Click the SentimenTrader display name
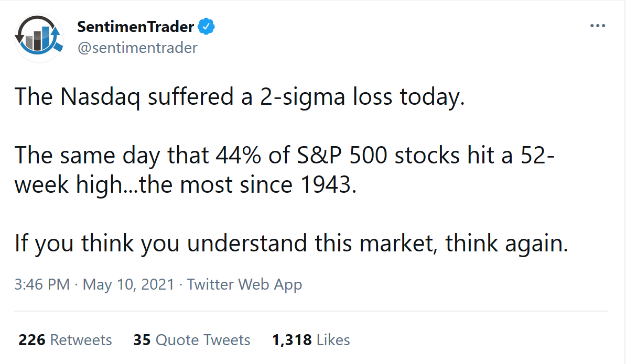Screen dimensions: 626x364 [x=135, y=27]
